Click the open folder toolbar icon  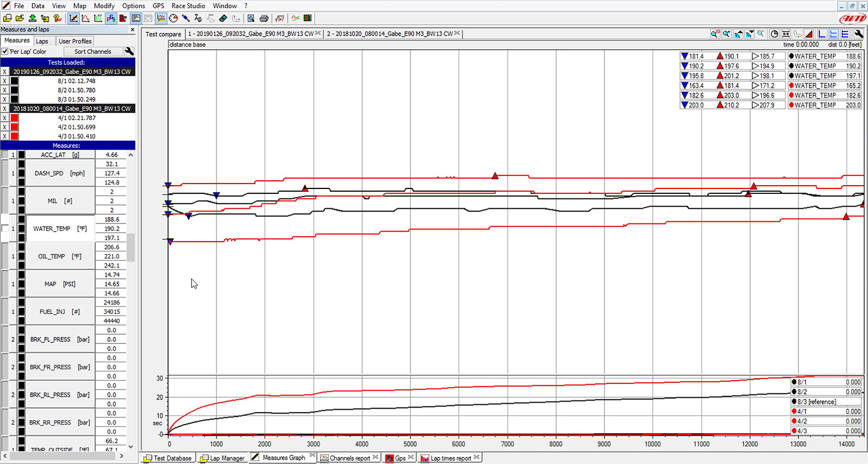coord(20,18)
